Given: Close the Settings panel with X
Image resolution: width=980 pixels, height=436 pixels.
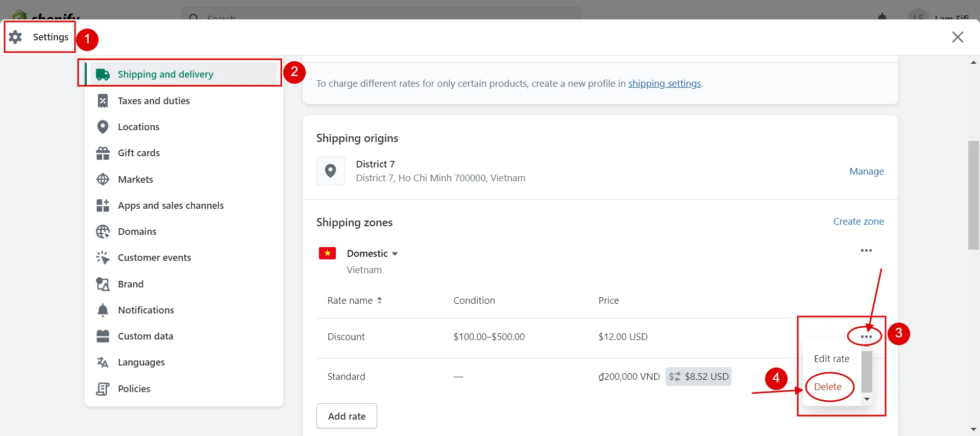Looking at the screenshot, I should (x=958, y=37).
